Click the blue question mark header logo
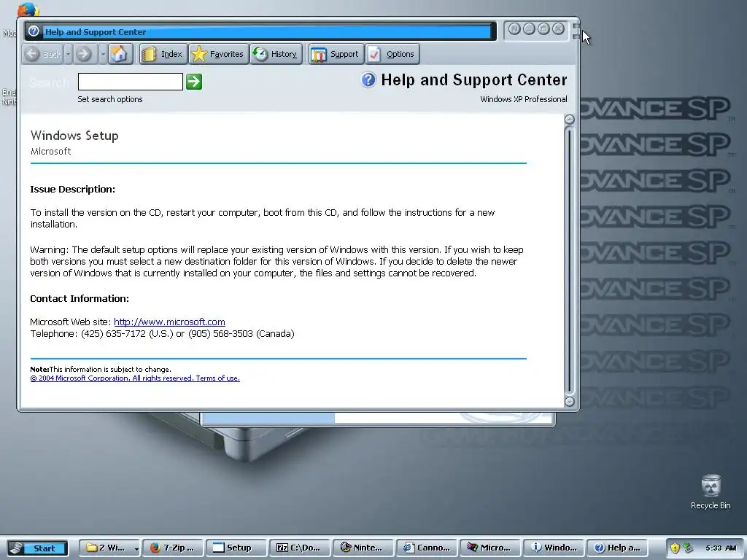Screen dimensions: 747x560 pos(368,79)
